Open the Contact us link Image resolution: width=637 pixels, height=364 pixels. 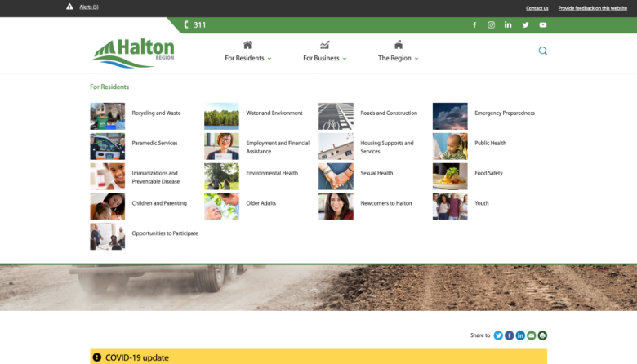click(x=537, y=8)
